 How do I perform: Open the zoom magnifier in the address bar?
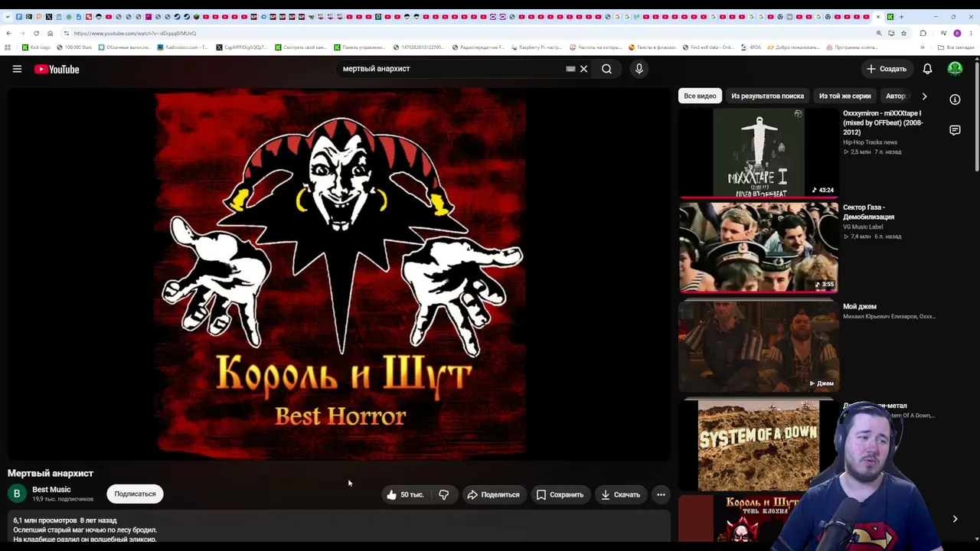(x=879, y=33)
